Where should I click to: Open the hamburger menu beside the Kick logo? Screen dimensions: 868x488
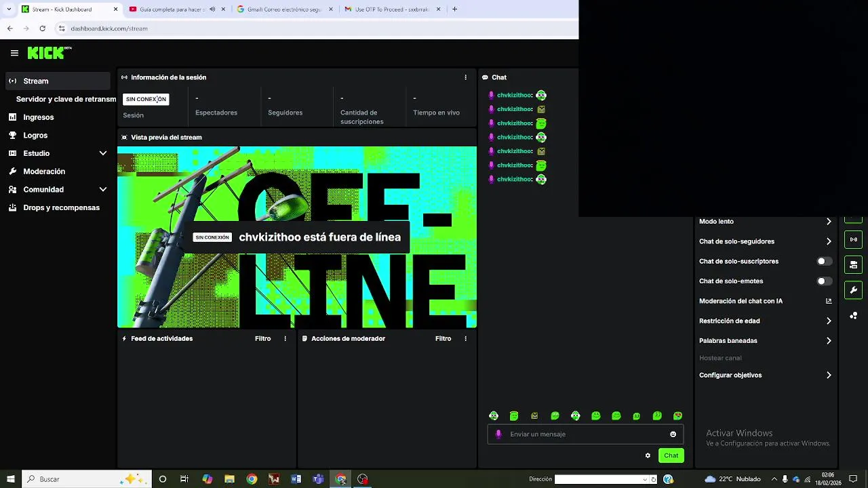tap(14, 53)
